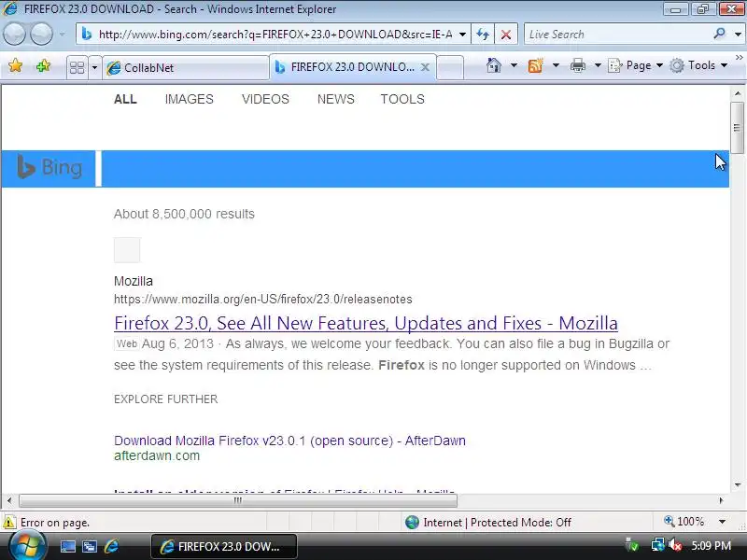Click the muted volume tray icon
The image size is (747, 560).
pyautogui.click(x=675, y=545)
